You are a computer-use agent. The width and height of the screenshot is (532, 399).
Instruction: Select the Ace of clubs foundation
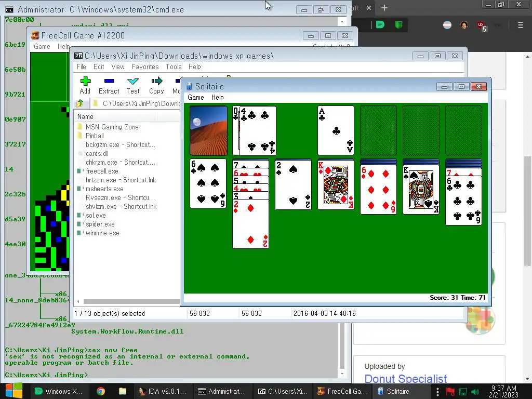point(336,130)
